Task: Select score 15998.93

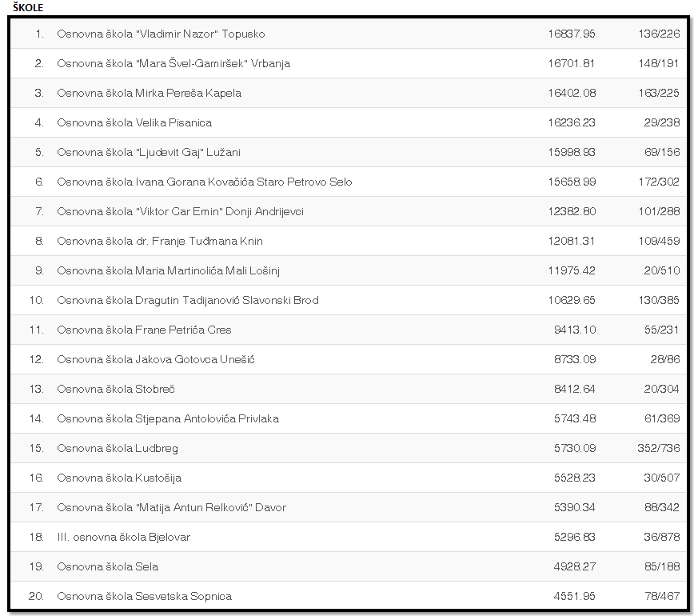Action: coord(572,152)
